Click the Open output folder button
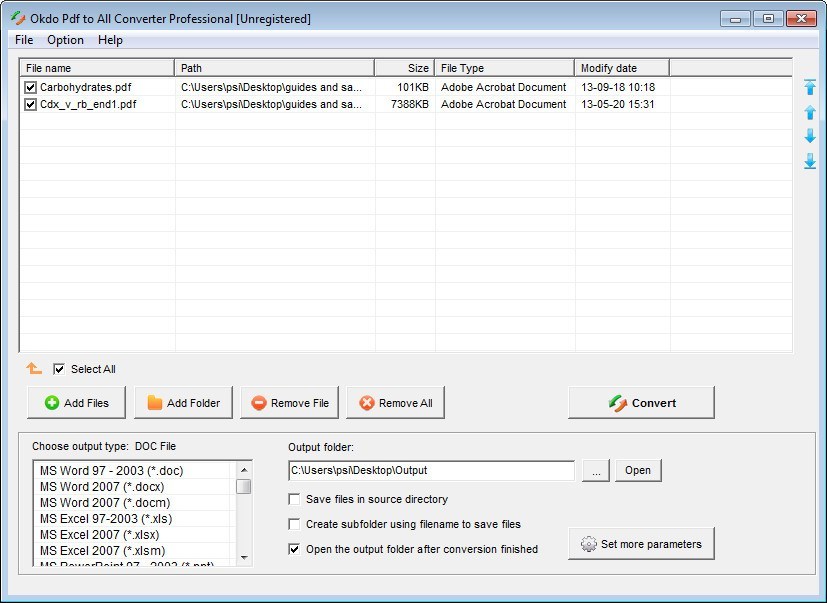 point(638,470)
